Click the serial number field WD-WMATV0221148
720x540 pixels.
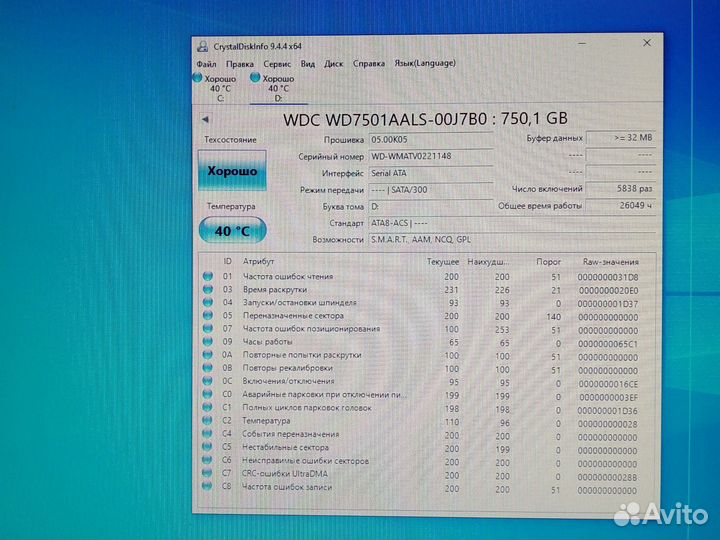click(431, 157)
